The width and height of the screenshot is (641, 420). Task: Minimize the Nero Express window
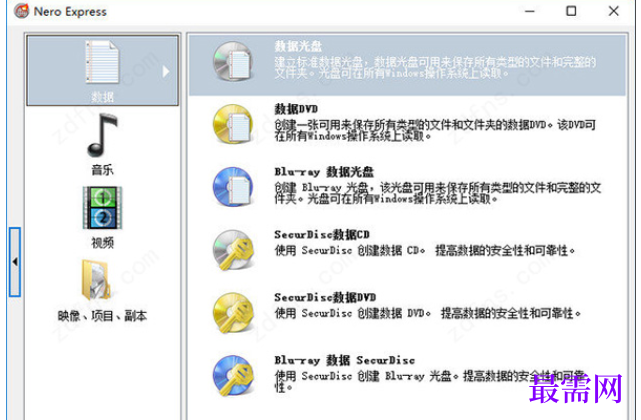click(530, 11)
